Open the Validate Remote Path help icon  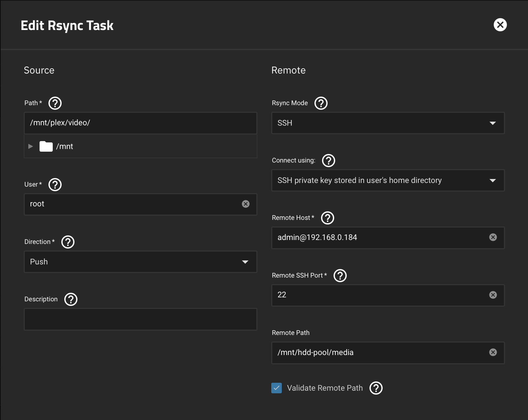(376, 388)
